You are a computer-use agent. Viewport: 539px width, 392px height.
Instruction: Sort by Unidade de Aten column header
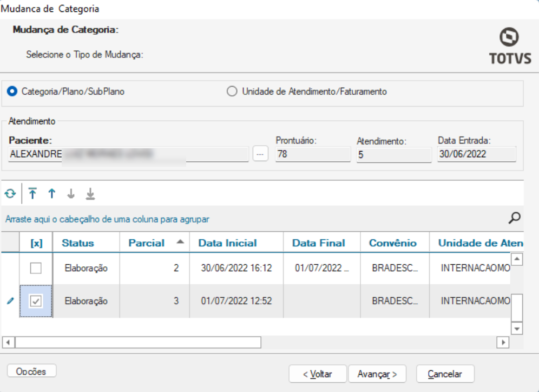click(476, 243)
